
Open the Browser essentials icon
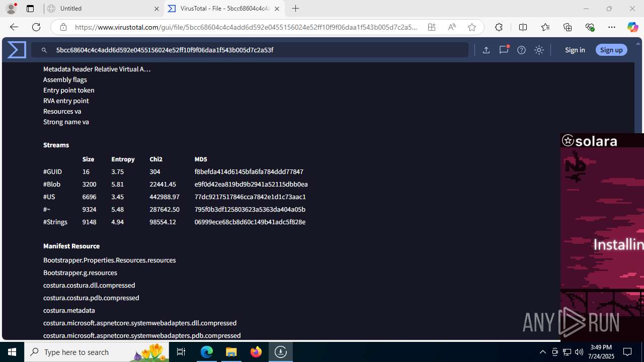coord(590,27)
